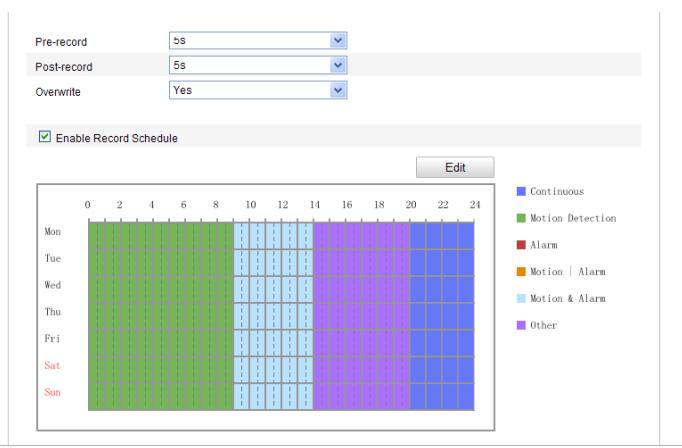The width and height of the screenshot is (682, 448).
Task: Click Friday's purple Other time block
Action: click(x=361, y=340)
